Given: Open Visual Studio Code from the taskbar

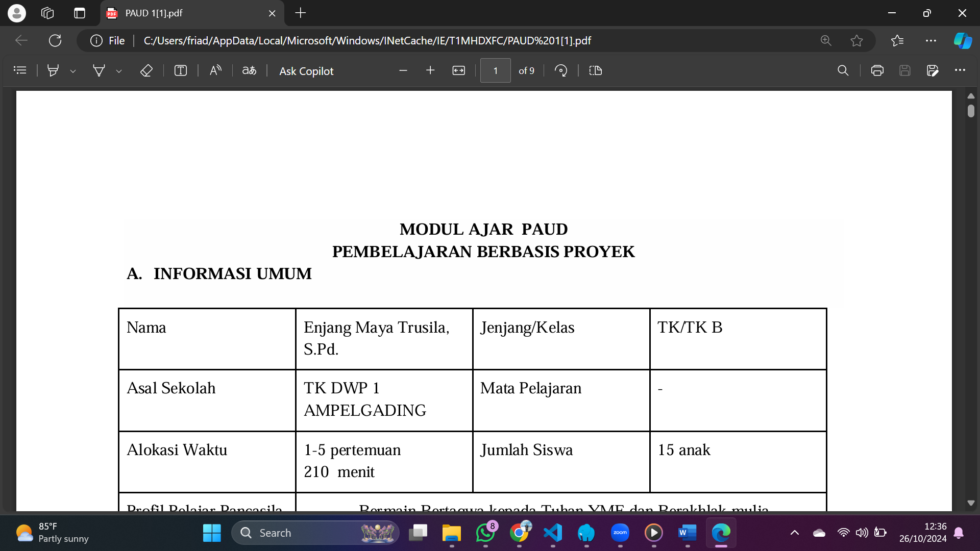Looking at the screenshot, I should coord(553,533).
